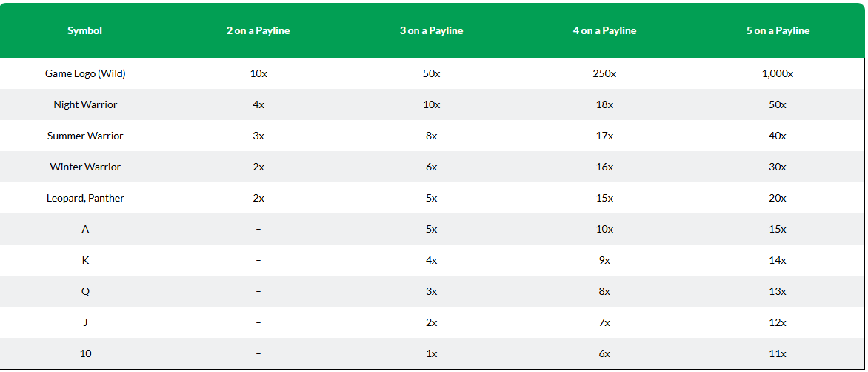Image resolution: width=868 pixels, height=372 pixels.
Task: Click the Winter Warrior cell
Action: (85, 167)
